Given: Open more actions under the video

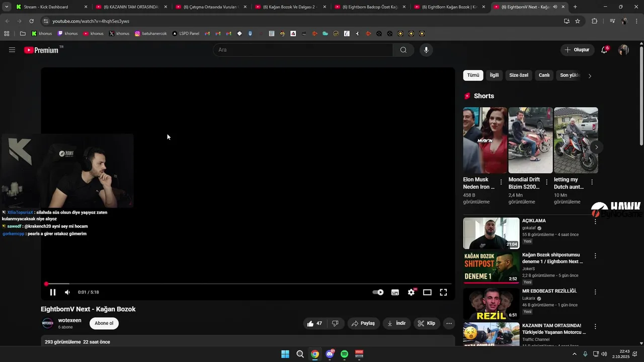Looking at the screenshot, I should pos(449,323).
